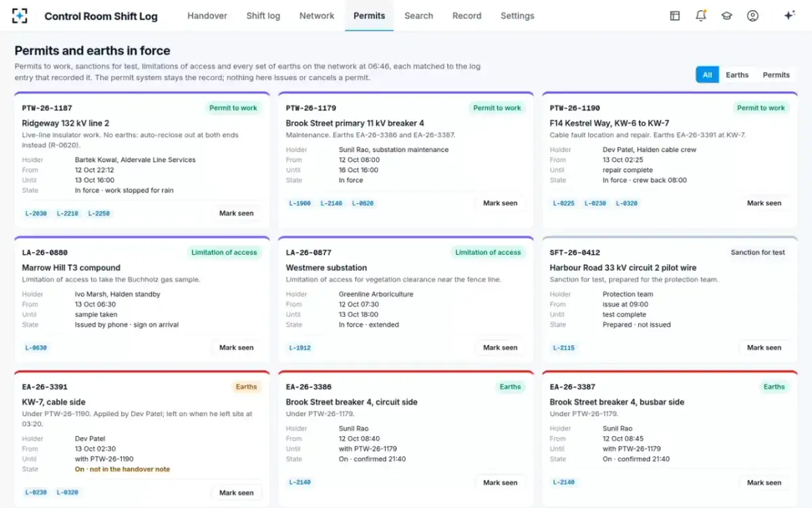Viewport: 812px width, 508px height.
Task: Click the graduation cap help icon
Action: (x=727, y=16)
